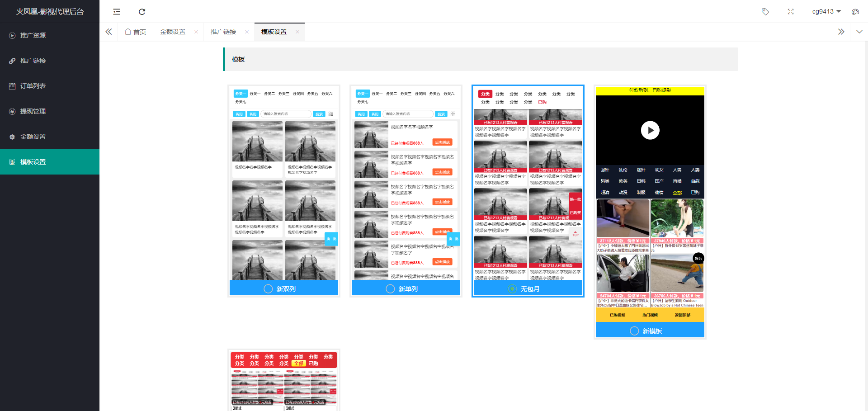Viewport: 868px width, 411px height.
Task: Open the theme palette icon
Action: point(855,12)
